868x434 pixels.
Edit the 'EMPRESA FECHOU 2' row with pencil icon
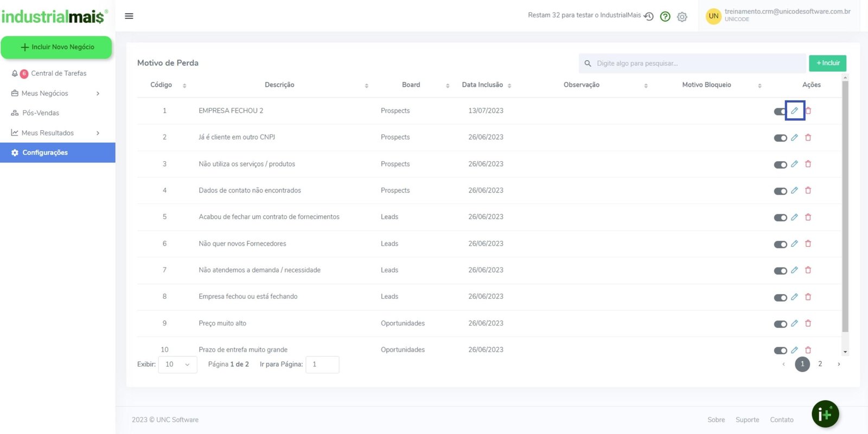point(794,111)
